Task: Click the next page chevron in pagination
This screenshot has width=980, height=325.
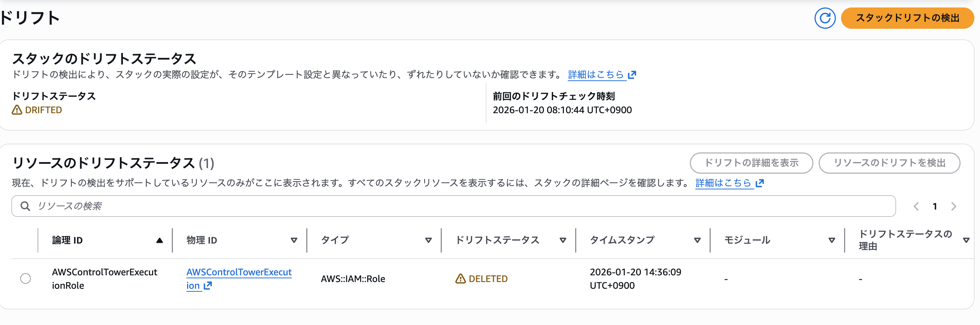Action: (953, 206)
